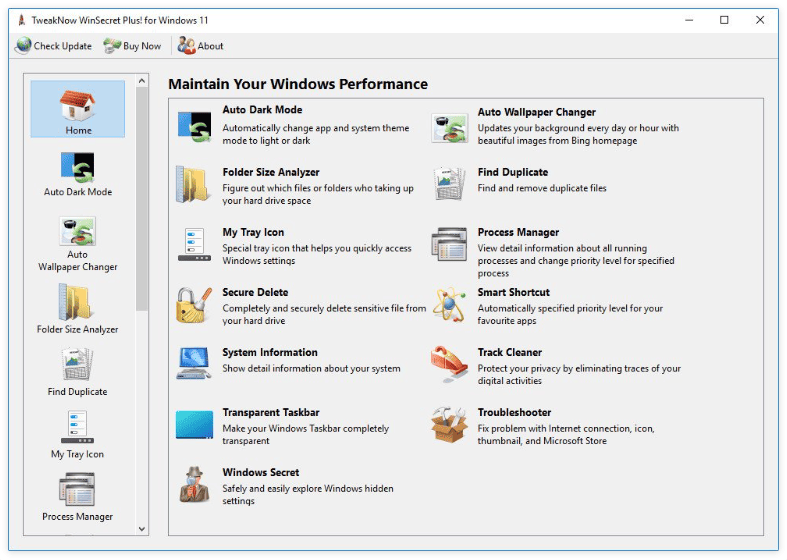Open the Track Cleaner heading

pyautogui.click(x=510, y=352)
